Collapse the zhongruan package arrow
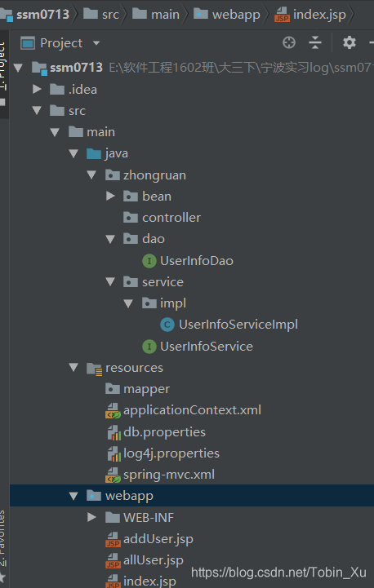Viewport: 374px width, 588px height. (x=91, y=175)
